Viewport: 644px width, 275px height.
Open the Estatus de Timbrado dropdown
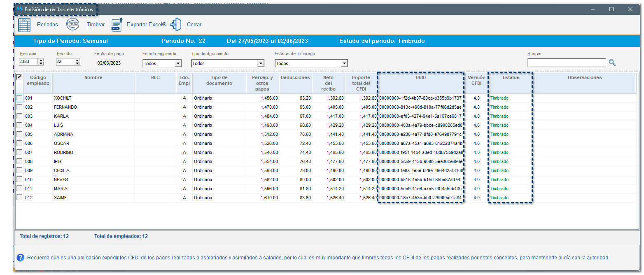pos(344,63)
